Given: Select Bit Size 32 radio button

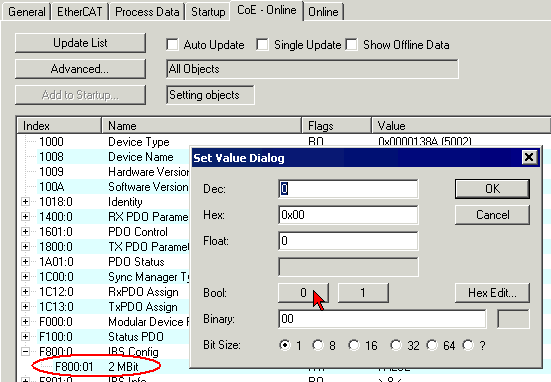Looking at the screenshot, I should [396, 345].
